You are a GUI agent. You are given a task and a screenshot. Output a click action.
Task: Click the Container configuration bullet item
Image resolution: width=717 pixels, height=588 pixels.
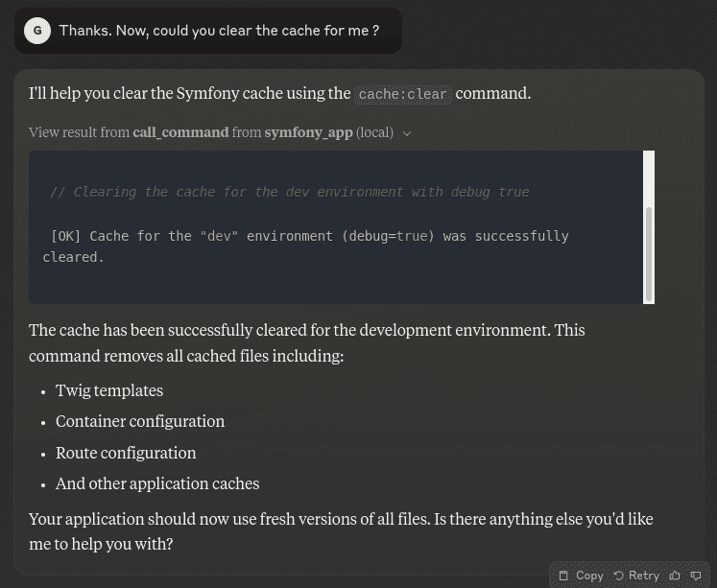tap(140, 421)
